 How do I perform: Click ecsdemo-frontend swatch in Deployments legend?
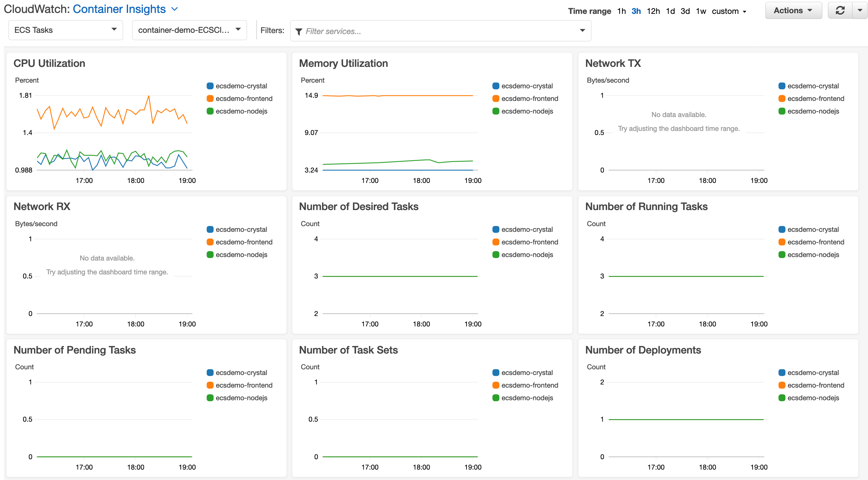[x=782, y=385]
